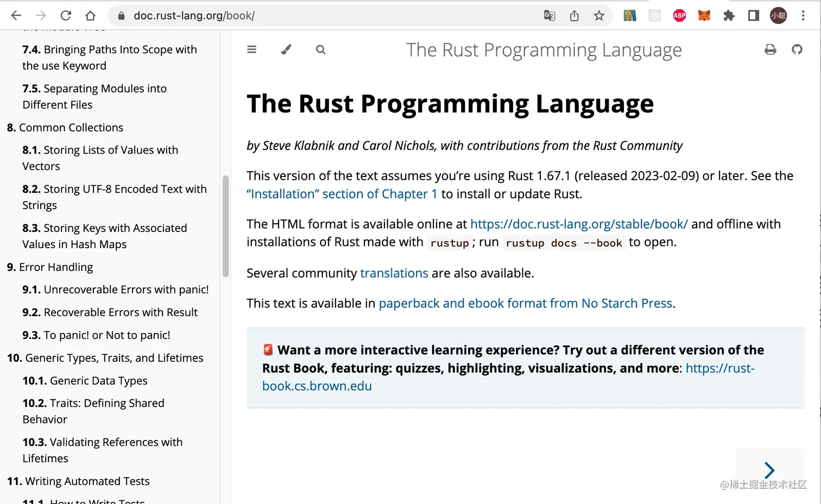Screen dimensions: 821x504
Task: Open chapter 9 Error Handling
Action: [x=50, y=267]
